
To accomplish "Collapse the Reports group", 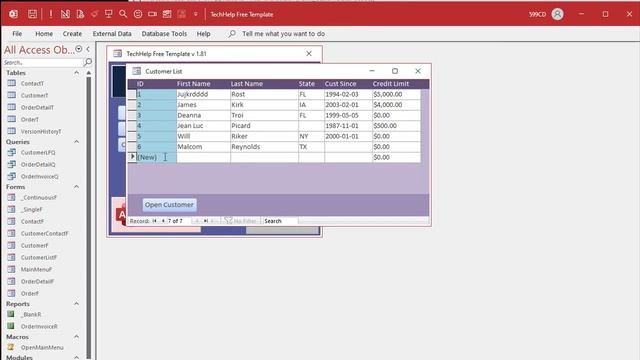I will coord(76,304).
